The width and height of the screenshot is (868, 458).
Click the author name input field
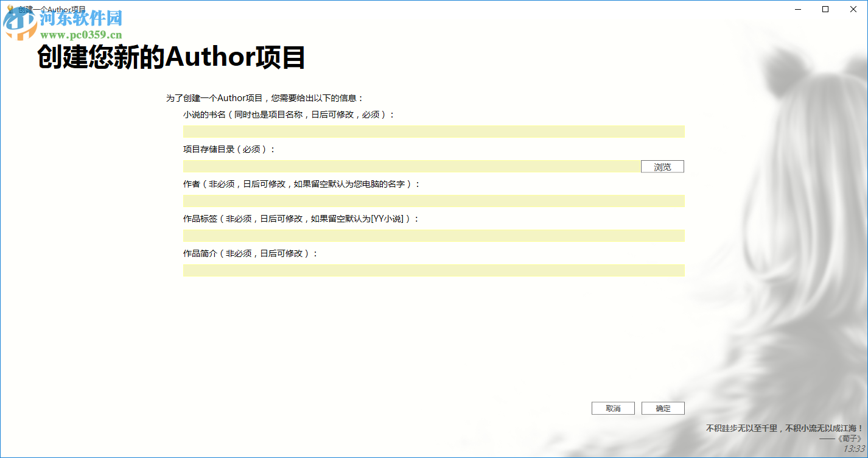(433, 200)
